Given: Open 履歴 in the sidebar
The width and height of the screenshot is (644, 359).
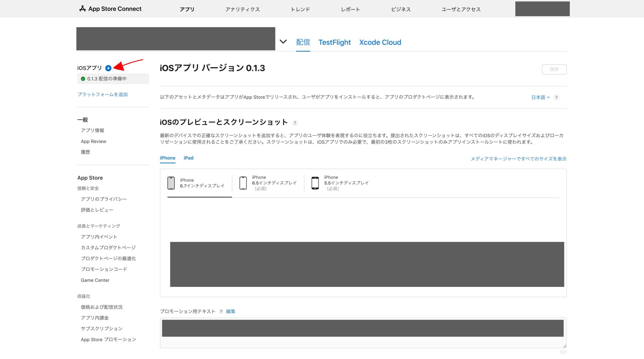Looking at the screenshot, I should [85, 152].
